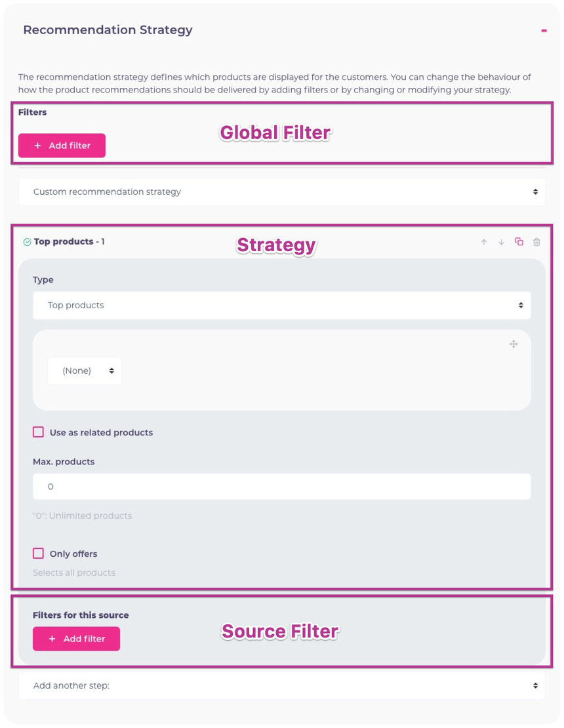The height and width of the screenshot is (728, 564).
Task: Duplicate the Top products step
Action: [519, 242]
